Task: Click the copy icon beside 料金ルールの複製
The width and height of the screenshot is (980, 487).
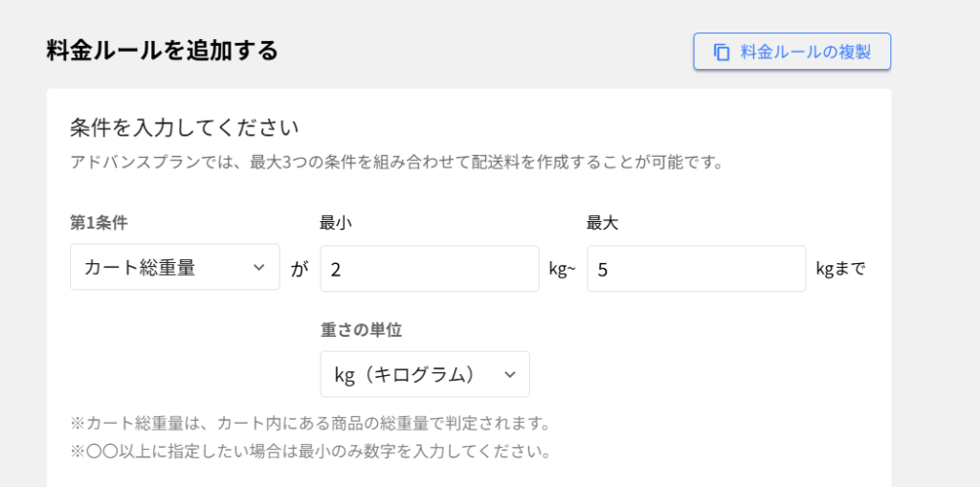Action: (722, 53)
